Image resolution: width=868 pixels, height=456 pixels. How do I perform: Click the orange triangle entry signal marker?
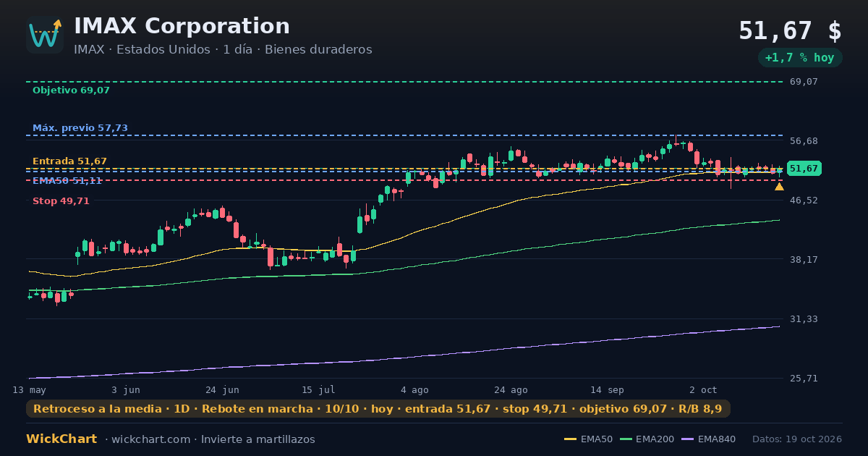tap(779, 187)
